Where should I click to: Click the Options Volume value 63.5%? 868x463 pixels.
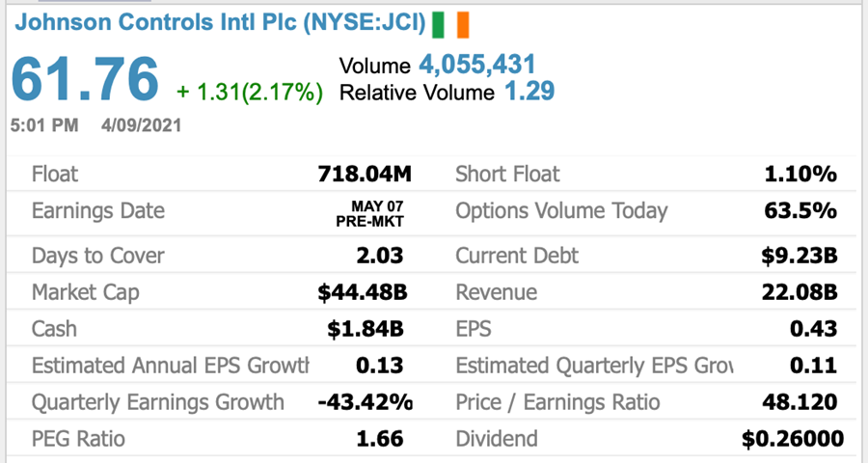(800, 210)
